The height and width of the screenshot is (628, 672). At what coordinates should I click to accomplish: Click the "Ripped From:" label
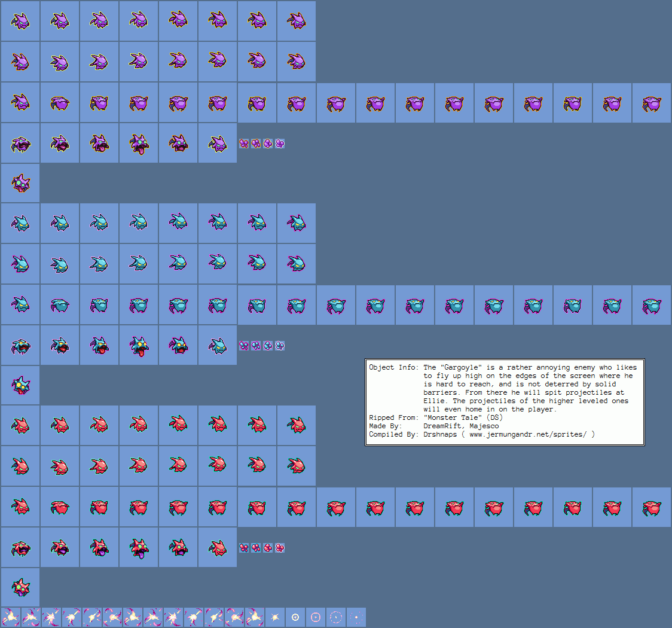click(393, 417)
